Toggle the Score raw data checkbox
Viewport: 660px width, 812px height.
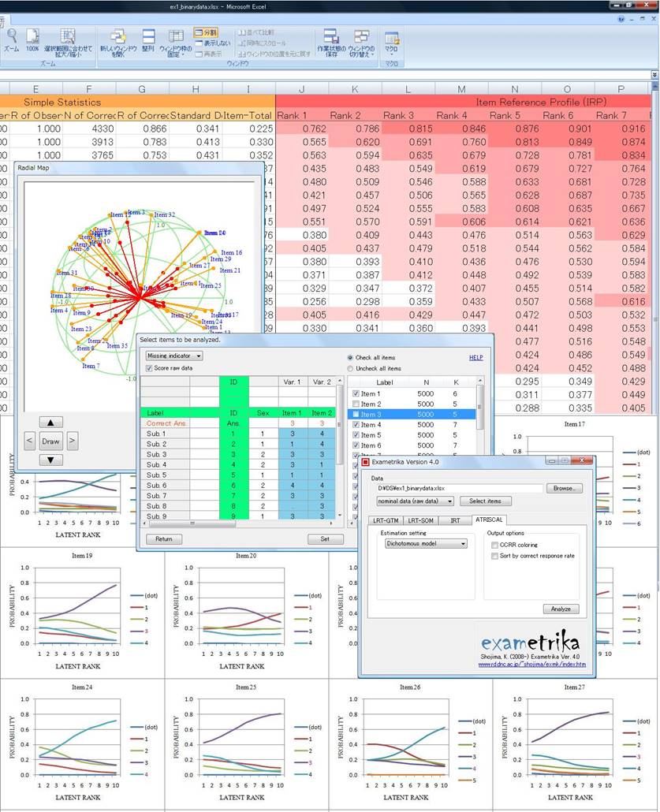pos(150,368)
